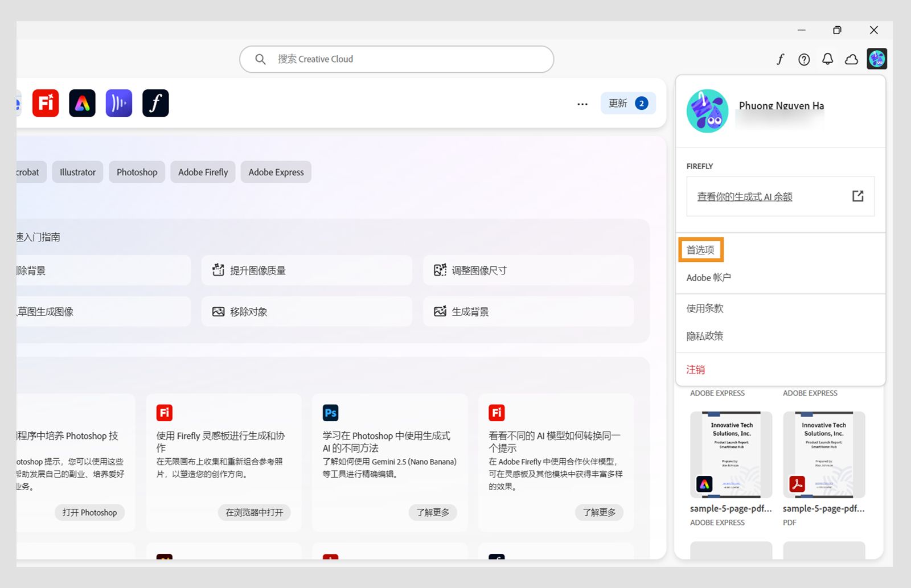Sign out using 注销
Viewport: 911px width, 588px height.
point(696,369)
